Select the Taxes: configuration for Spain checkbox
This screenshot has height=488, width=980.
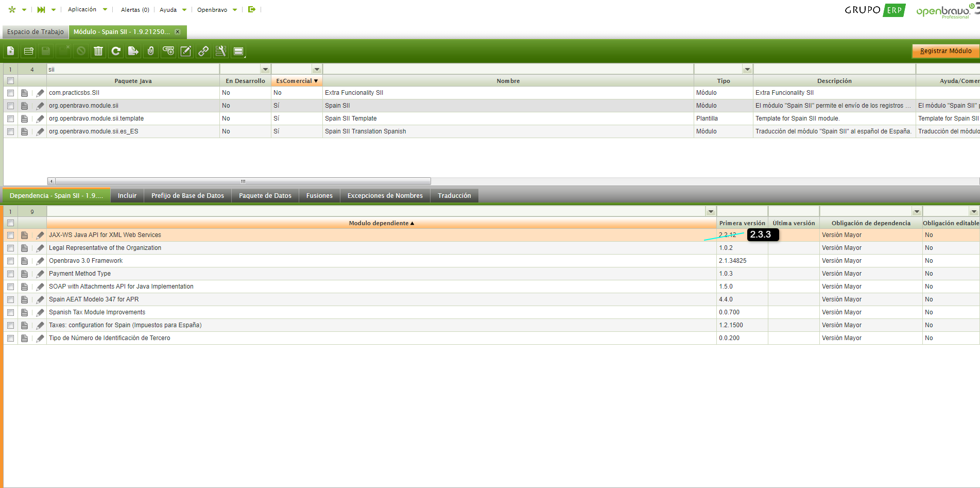pyautogui.click(x=10, y=325)
